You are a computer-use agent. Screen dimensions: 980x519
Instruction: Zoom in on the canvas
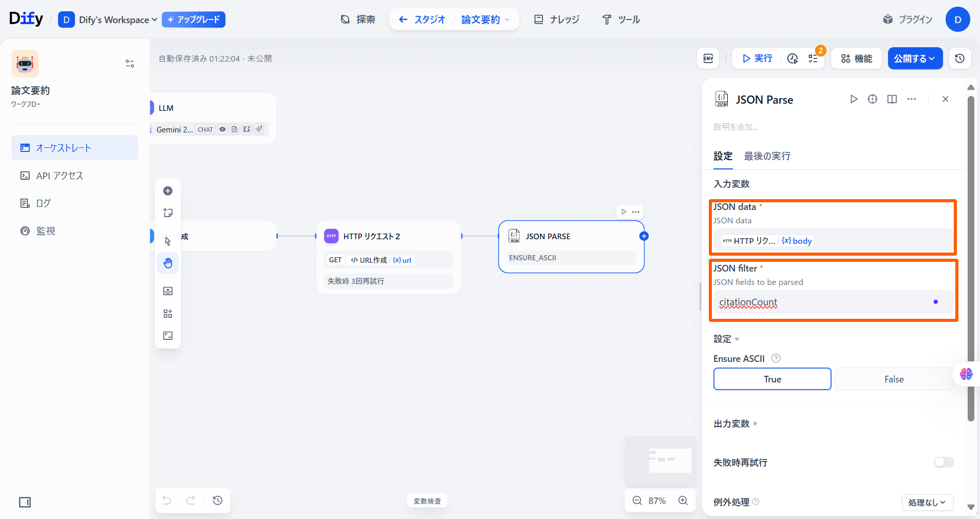pos(683,501)
